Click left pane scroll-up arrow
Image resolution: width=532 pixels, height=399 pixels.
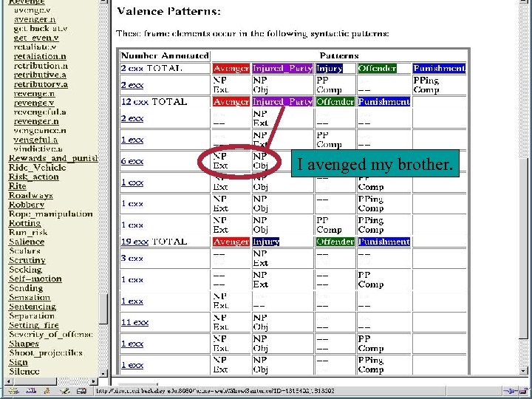[x=103, y=1]
